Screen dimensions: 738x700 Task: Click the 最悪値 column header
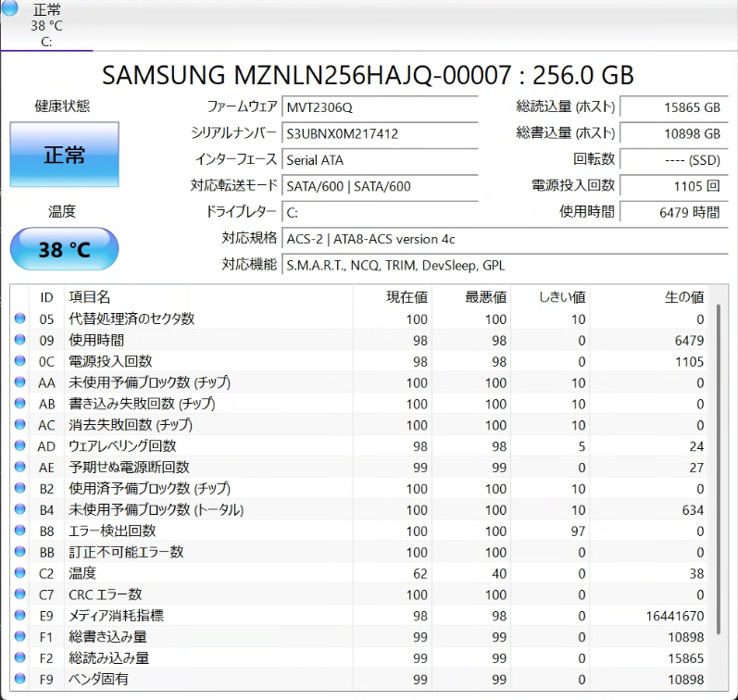click(471, 297)
